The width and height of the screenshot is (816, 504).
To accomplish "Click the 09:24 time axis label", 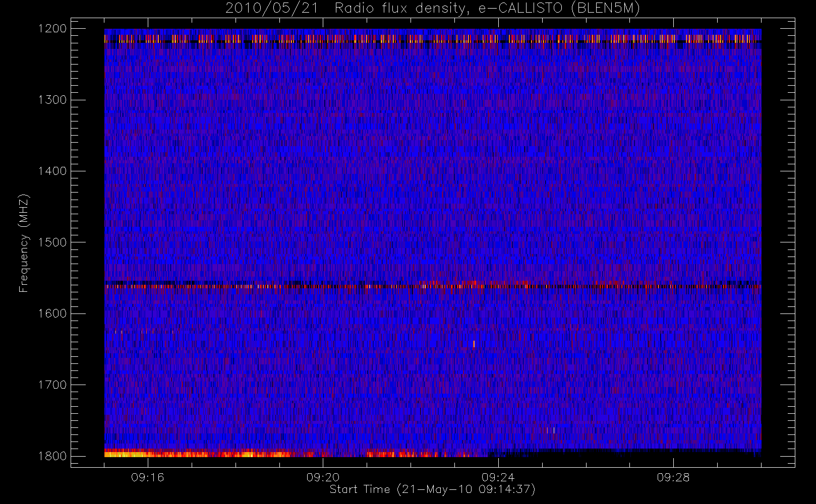I will [498, 477].
